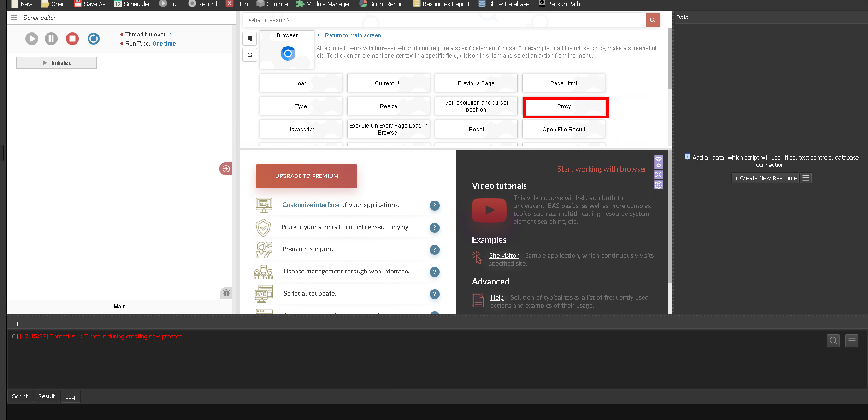Open the resource options menu button

(805, 178)
